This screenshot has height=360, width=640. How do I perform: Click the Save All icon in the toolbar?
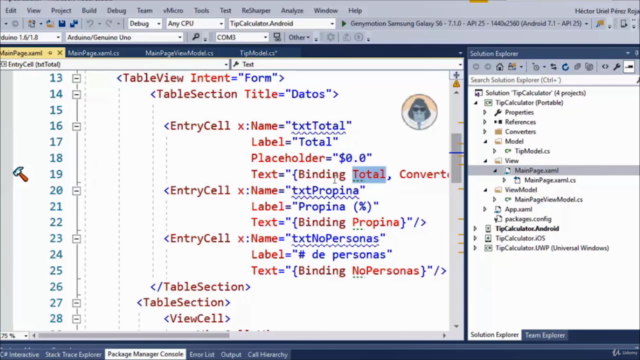click(x=73, y=24)
